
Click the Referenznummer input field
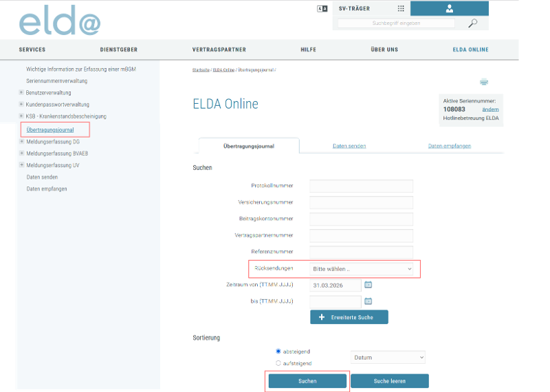click(x=362, y=252)
